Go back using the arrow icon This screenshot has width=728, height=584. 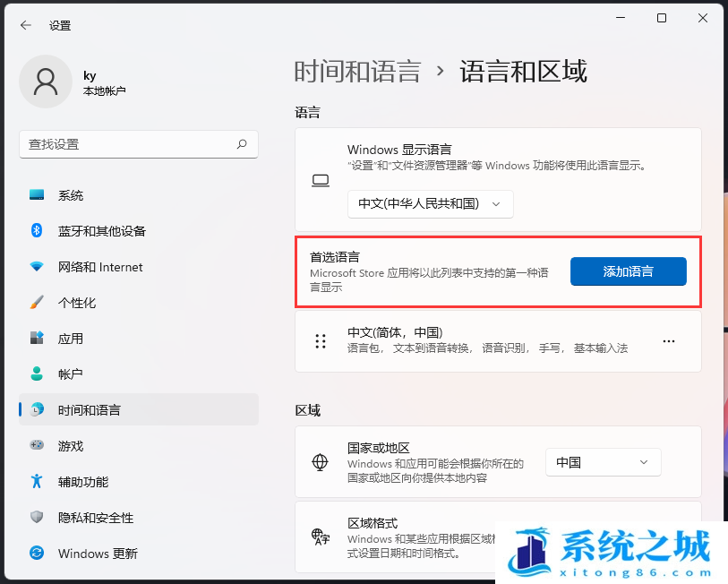[26, 25]
